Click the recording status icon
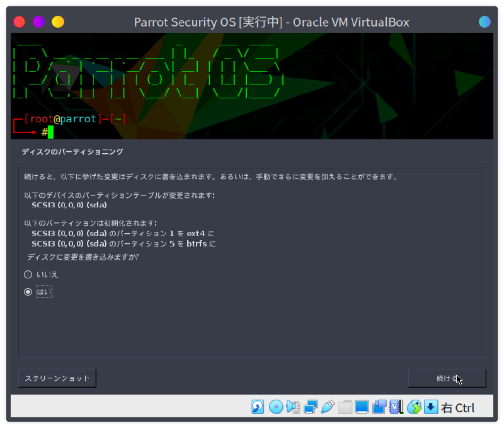 [x=379, y=407]
